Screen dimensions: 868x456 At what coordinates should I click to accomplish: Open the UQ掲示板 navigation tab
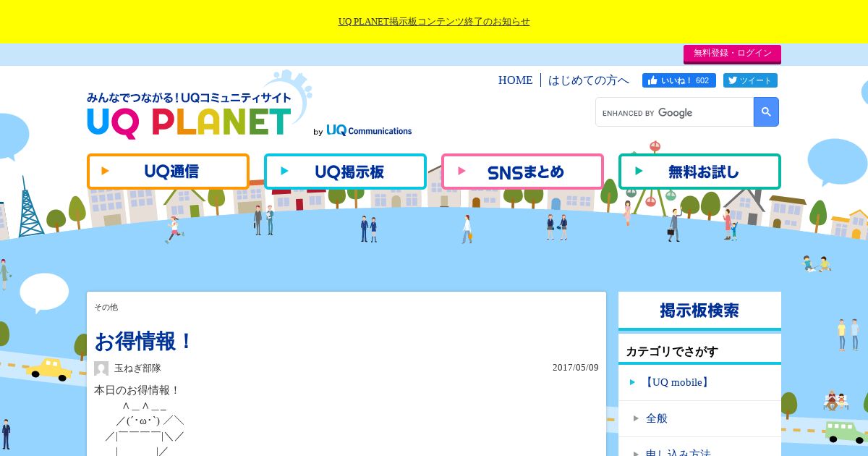[345, 172]
